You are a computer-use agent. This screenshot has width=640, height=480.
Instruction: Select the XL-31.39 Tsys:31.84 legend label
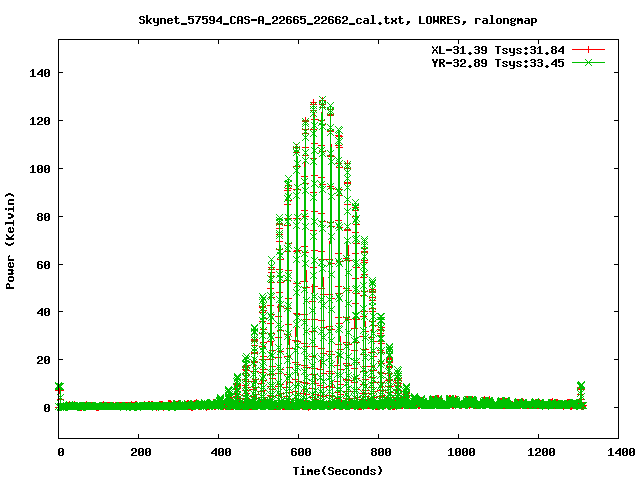coord(498,50)
